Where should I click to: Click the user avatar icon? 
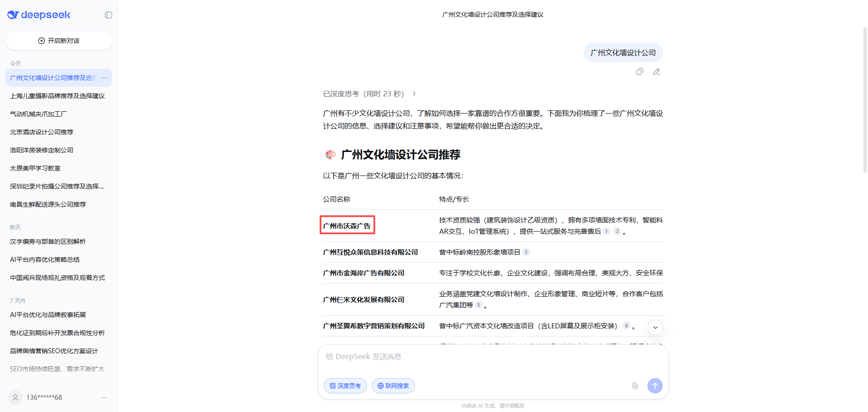(x=15, y=398)
